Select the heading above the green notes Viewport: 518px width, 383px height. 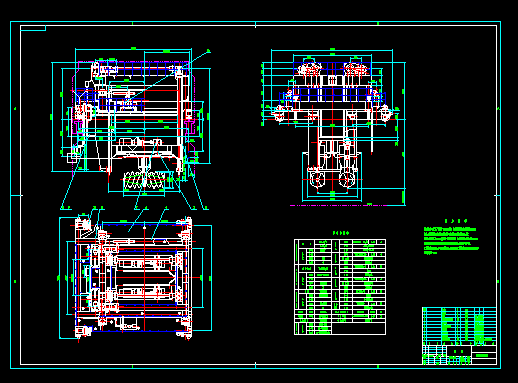pos(456,221)
